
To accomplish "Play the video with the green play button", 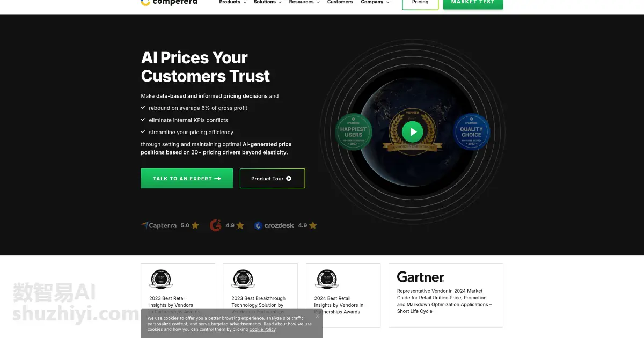I will tap(412, 131).
